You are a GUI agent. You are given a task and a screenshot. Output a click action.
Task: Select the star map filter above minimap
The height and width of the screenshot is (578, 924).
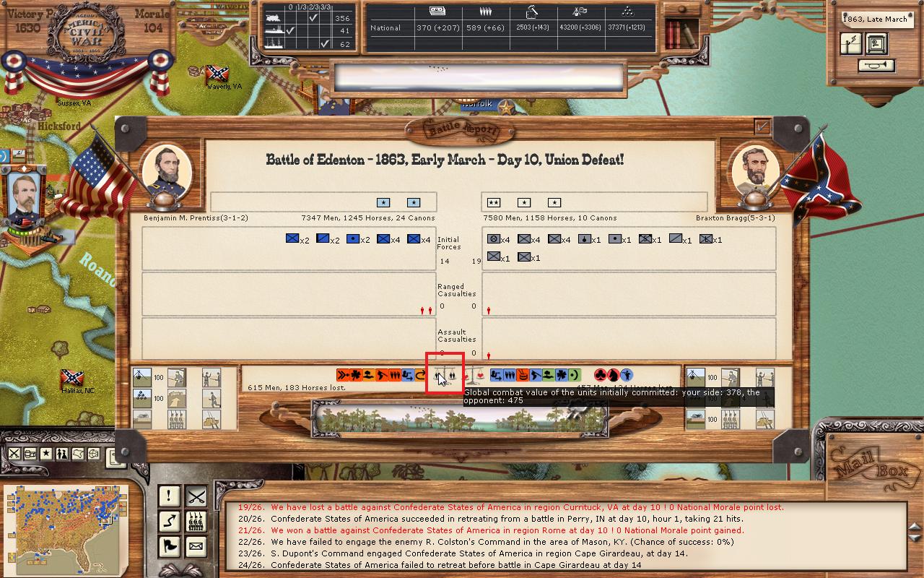(45, 454)
